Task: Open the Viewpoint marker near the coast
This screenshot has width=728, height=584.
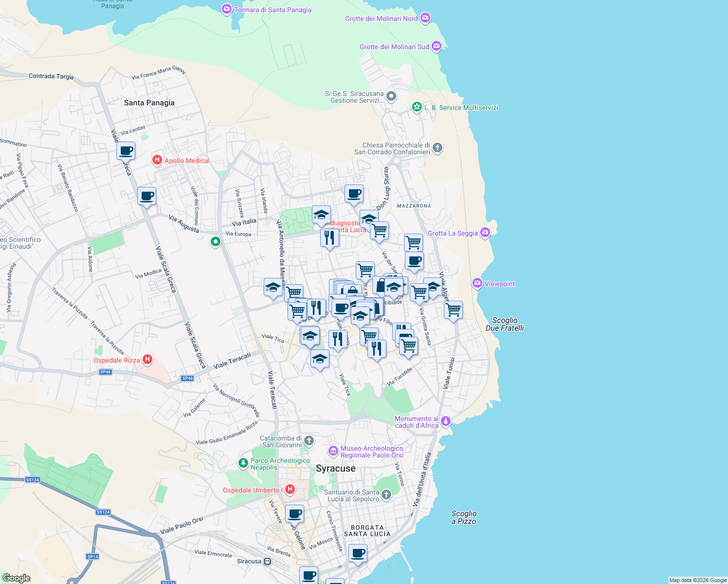Action: (477, 283)
